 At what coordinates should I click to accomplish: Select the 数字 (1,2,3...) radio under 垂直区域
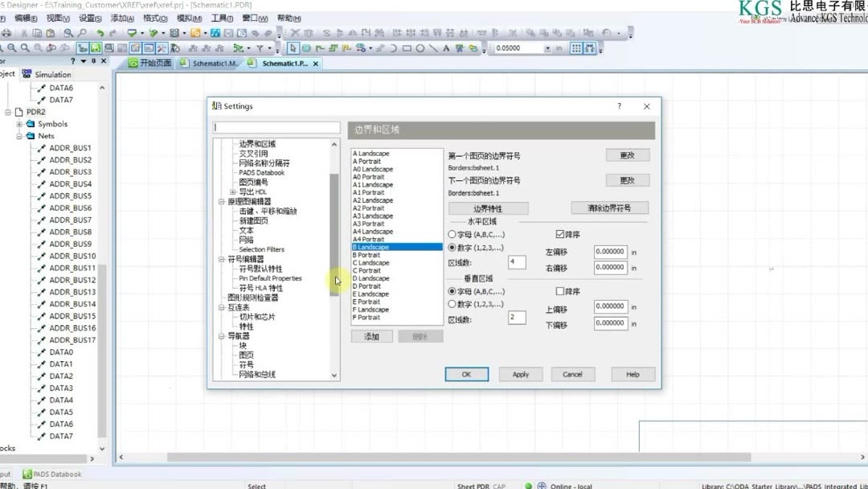[452, 305]
